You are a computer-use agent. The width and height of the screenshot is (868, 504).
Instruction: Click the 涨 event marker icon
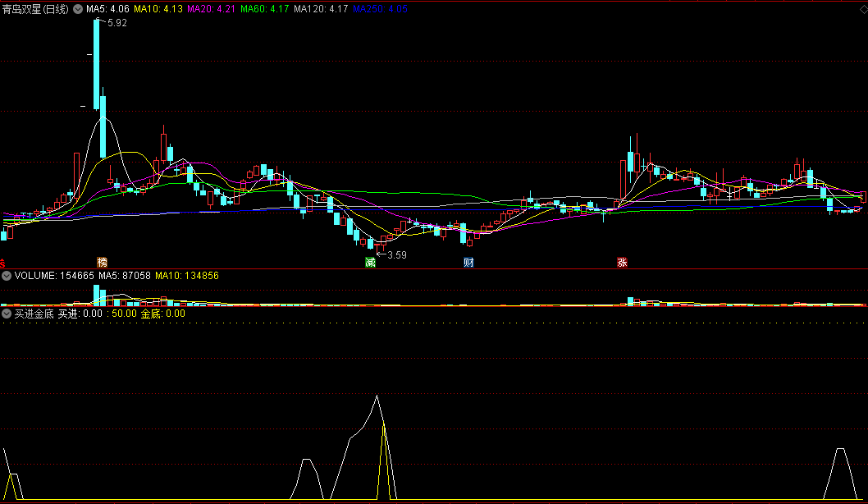(x=622, y=262)
